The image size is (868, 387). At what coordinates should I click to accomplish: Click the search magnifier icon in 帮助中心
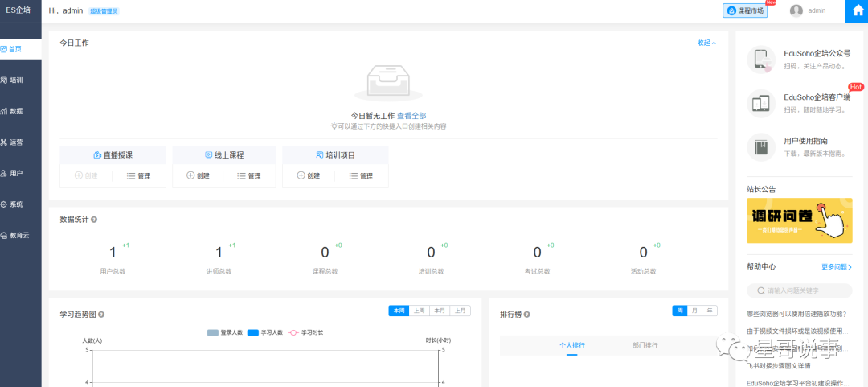point(759,290)
